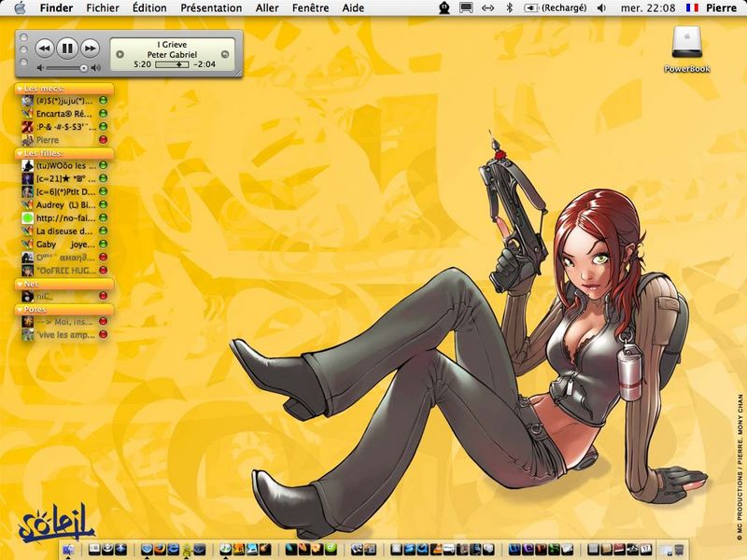Click the Finder icon in the Dock
The width and height of the screenshot is (747, 560).
pos(68,549)
